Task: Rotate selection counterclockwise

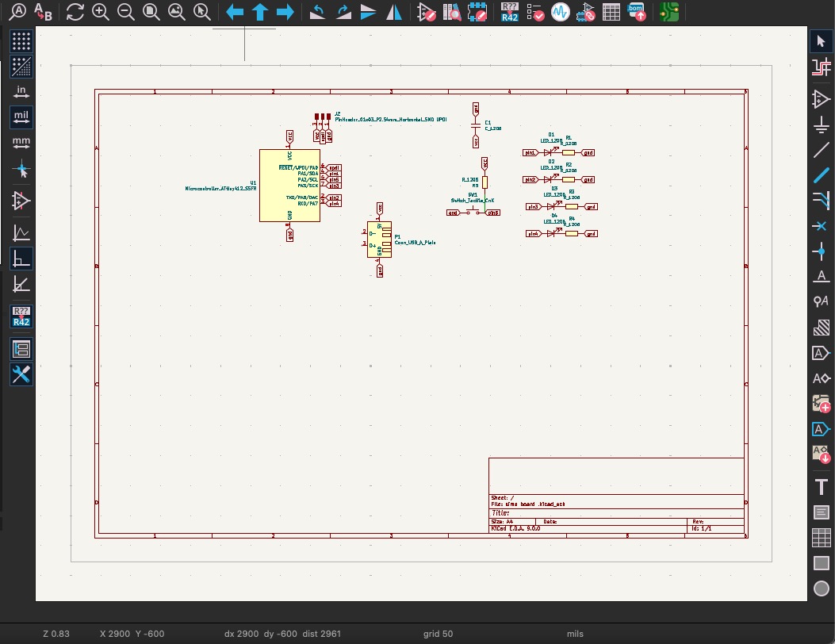Action: 317,12
